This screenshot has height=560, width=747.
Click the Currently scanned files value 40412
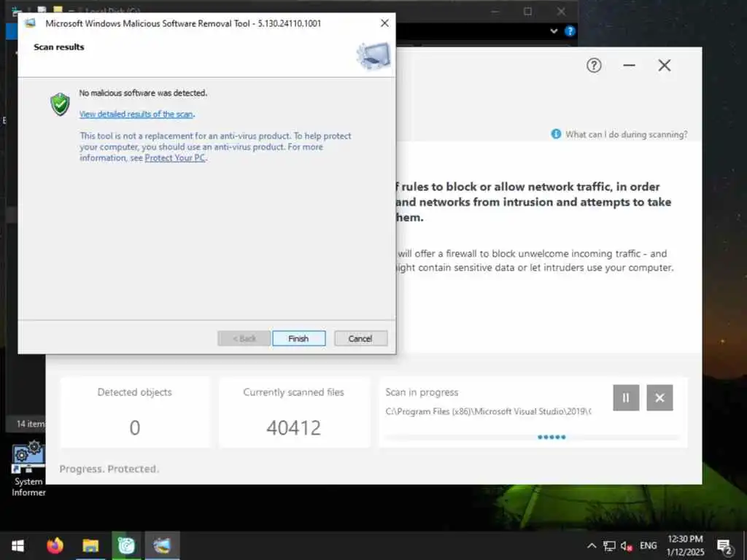tap(293, 427)
